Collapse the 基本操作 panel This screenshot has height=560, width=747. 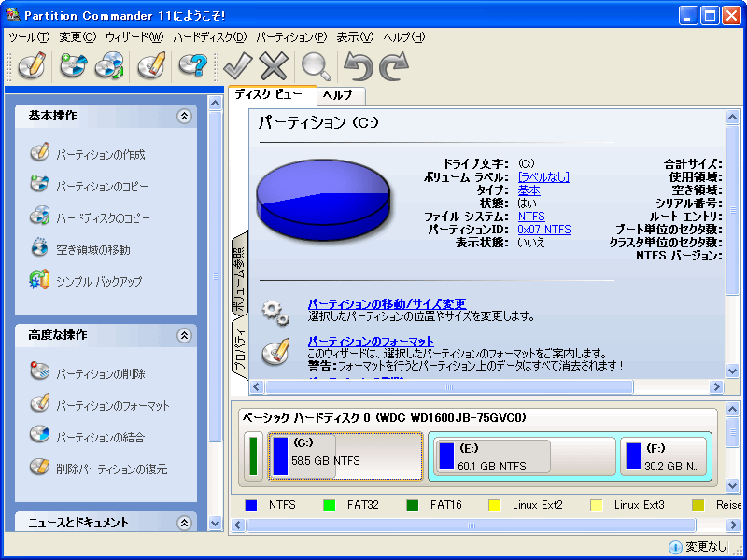184,116
